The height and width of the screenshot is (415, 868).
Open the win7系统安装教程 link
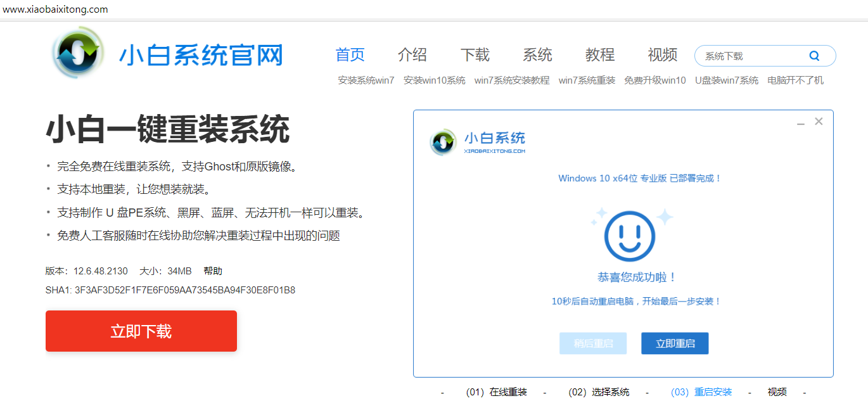512,80
